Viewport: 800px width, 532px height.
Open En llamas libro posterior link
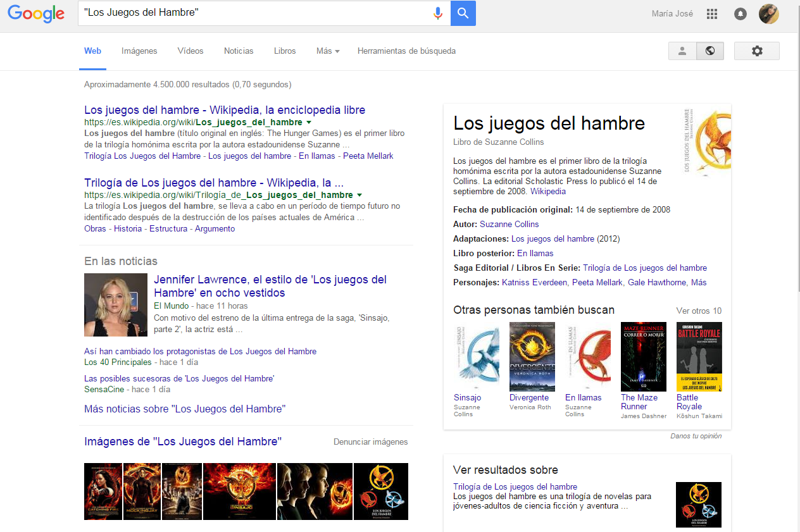535,253
